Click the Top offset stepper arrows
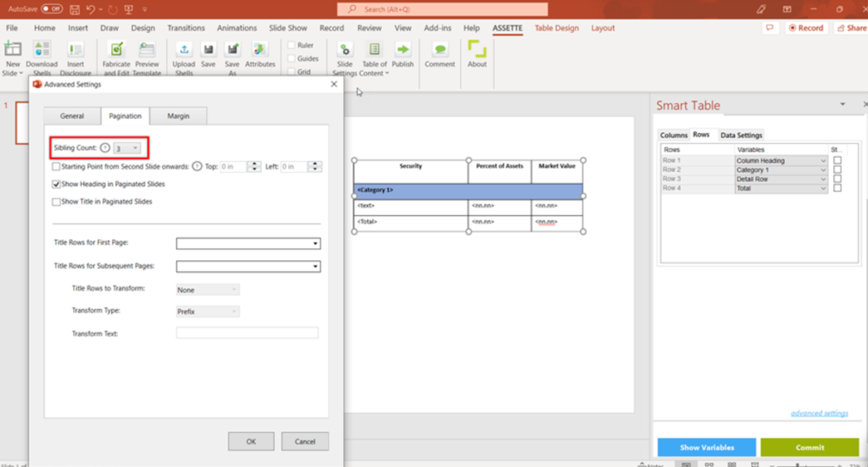 pos(254,166)
